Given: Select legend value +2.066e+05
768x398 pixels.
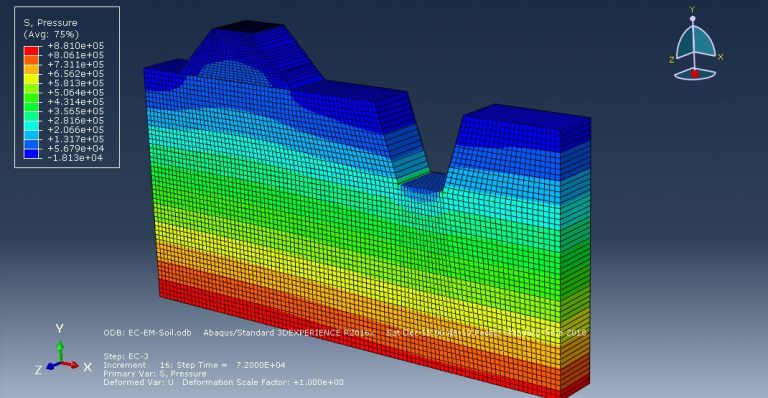Looking at the screenshot, I should [x=75, y=130].
